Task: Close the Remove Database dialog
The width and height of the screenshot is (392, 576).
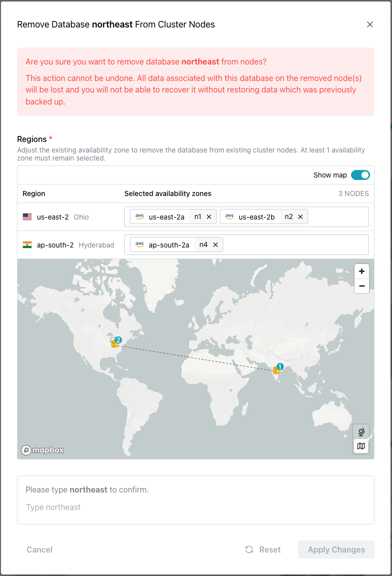Action: tap(370, 24)
